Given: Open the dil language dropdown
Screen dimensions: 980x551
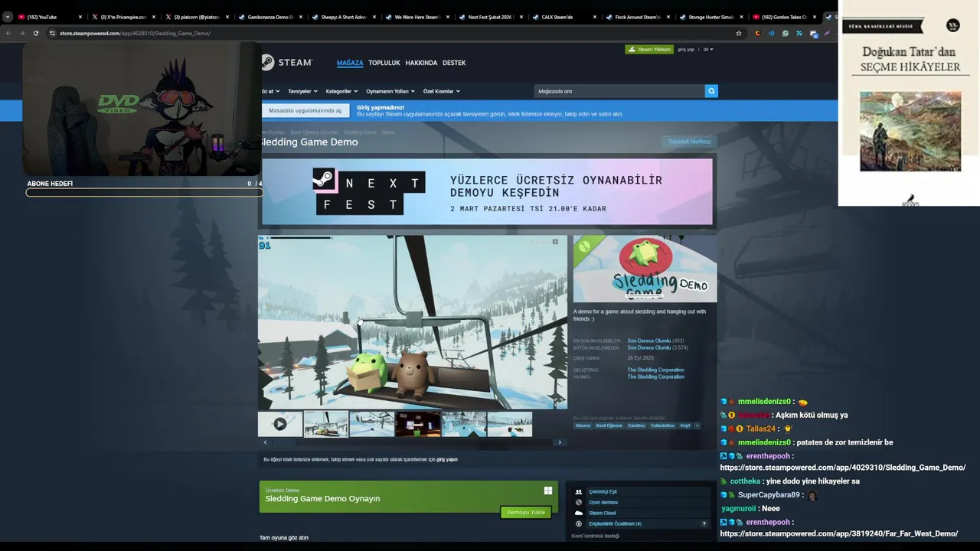Looking at the screenshot, I should click(708, 49).
